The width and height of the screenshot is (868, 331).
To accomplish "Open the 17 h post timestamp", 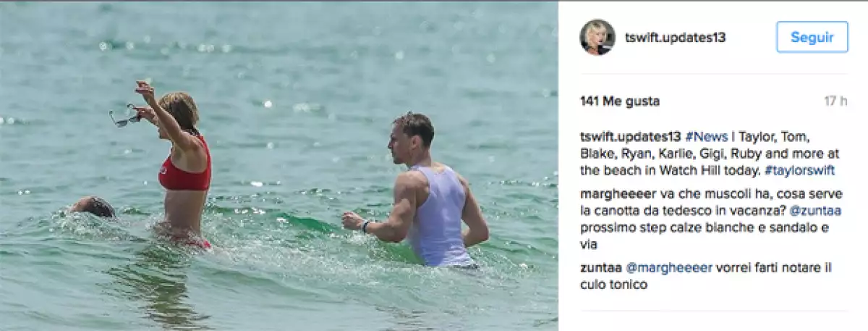I will (x=835, y=101).
